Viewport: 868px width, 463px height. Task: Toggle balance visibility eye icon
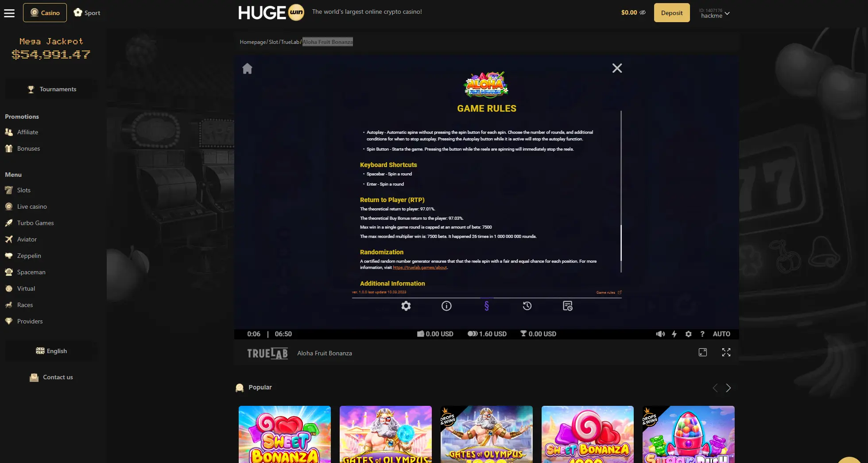coord(643,13)
